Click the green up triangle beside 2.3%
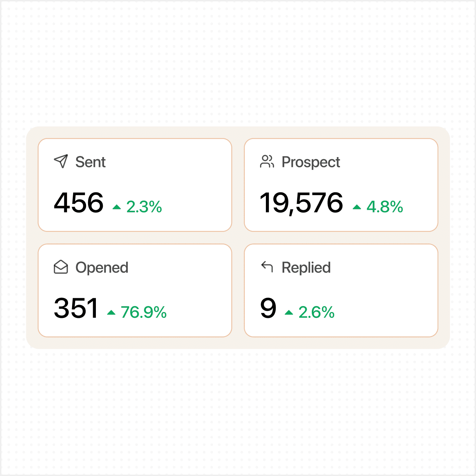The width and height of the screenshot is (476, 476). click(x=117, y=207)
